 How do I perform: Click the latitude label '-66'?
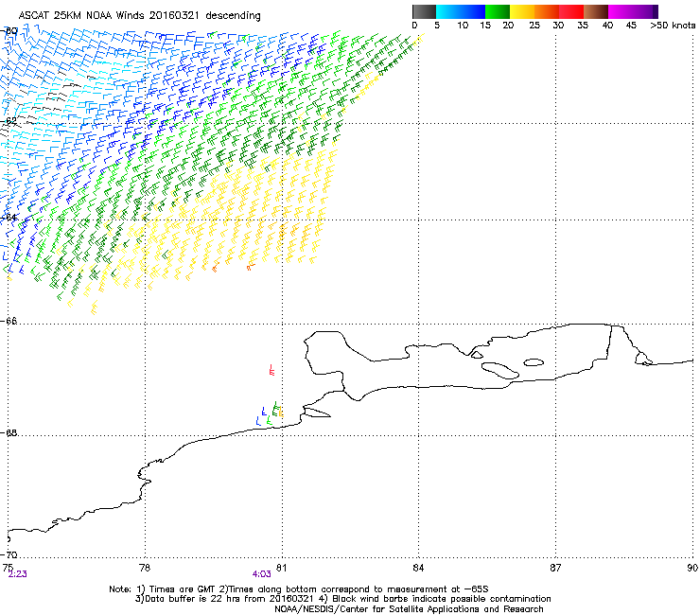point(9,322)
